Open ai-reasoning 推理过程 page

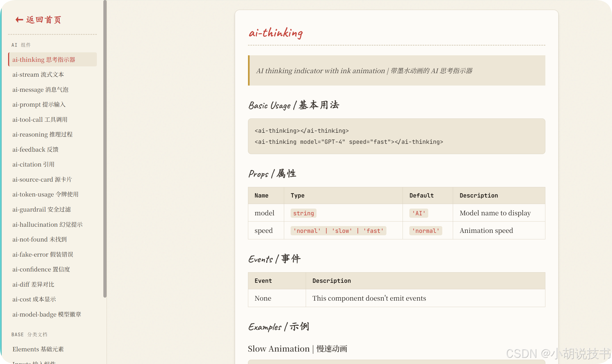pyautogui.click(x=42, y=134)
